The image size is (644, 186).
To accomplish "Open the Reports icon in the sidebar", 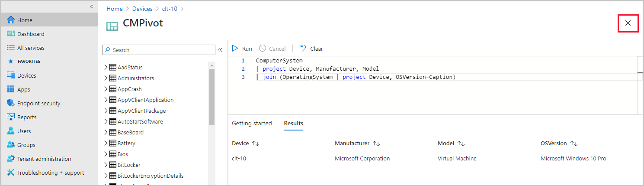I will point(11,117).
